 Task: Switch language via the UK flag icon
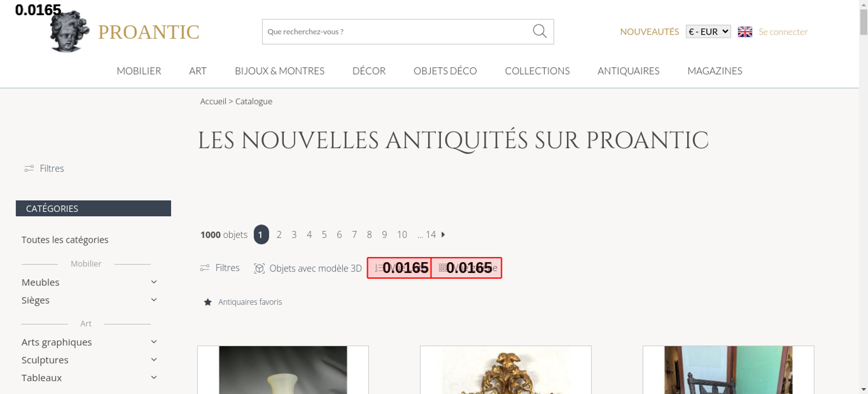pos(745,32)
